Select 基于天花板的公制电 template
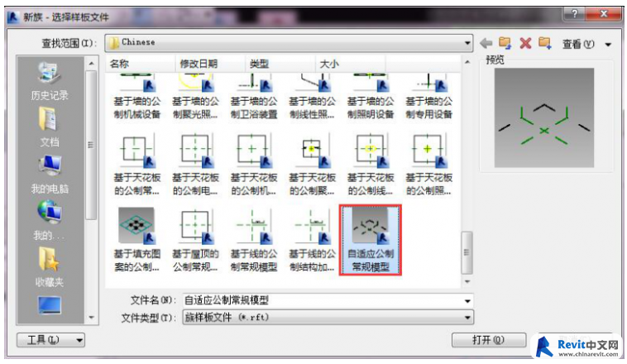Image resolution: width=627 pixels, height=364 pixels. coord(195,165)
